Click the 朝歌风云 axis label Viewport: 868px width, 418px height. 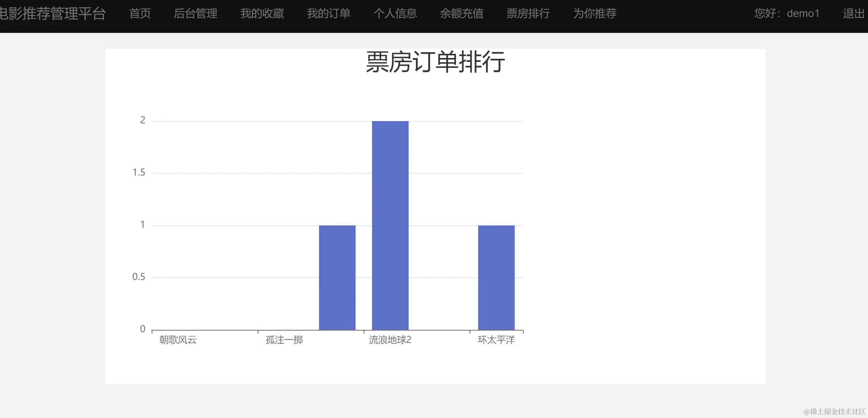178,340
